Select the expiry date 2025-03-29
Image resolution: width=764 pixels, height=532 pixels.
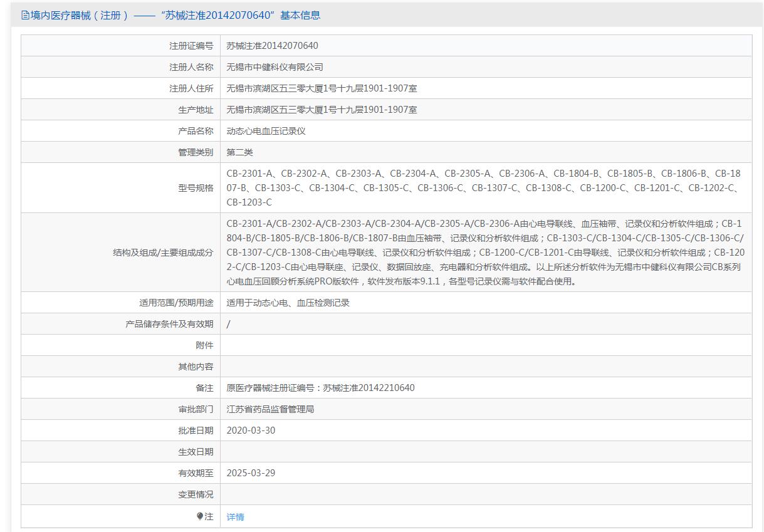coord(251,473)
